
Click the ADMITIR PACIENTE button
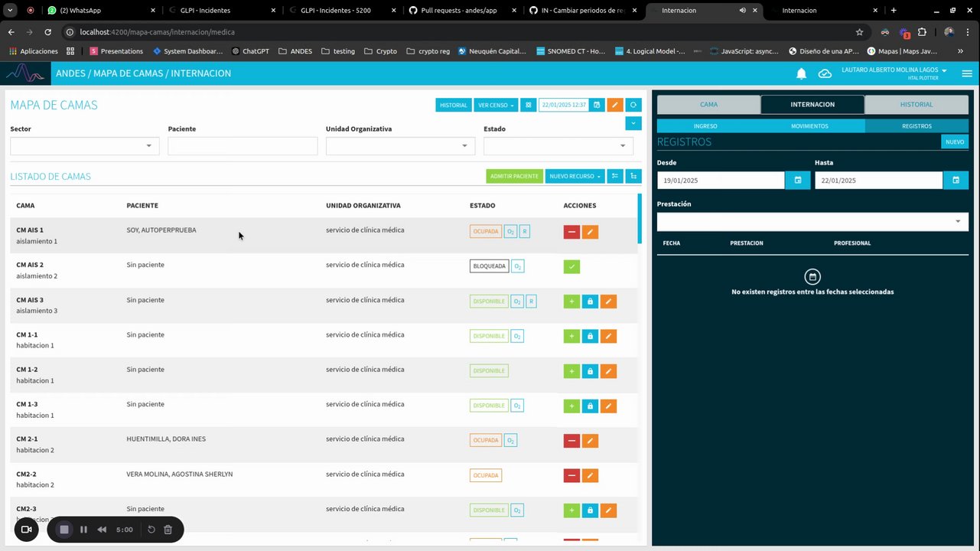pos(514,176)
